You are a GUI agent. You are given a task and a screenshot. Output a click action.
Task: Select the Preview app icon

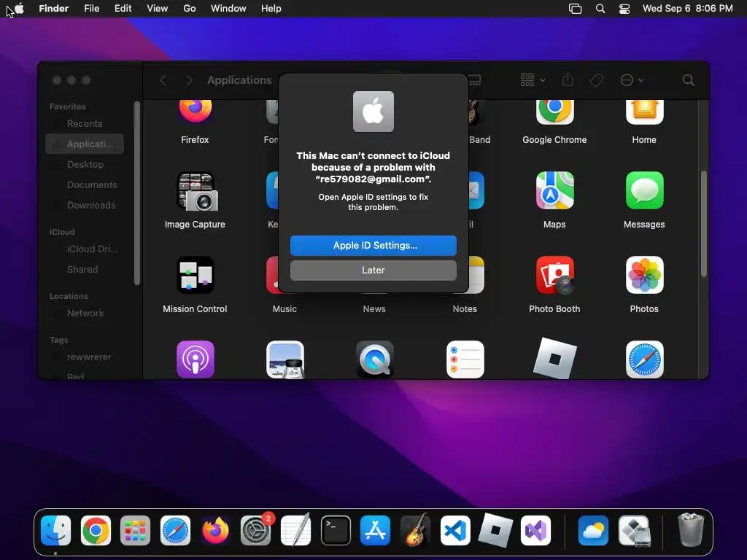[285, 359]
